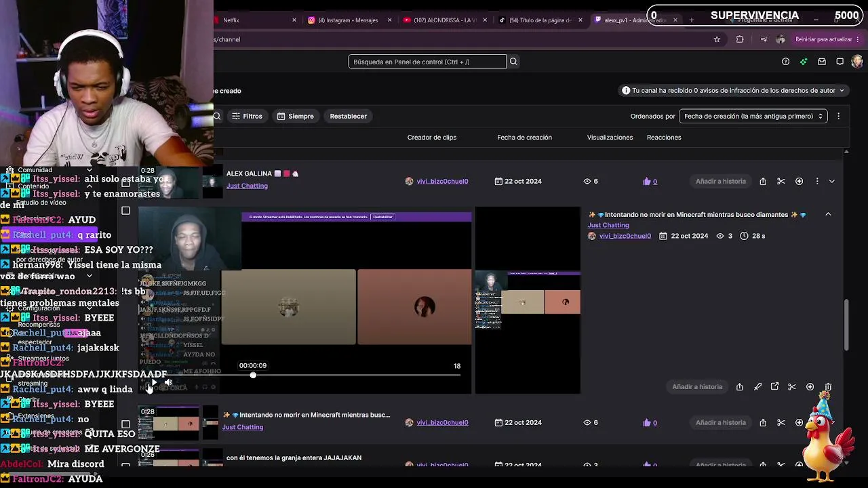Click the search icon left of Filtros
868x488 pixels.
217,117
